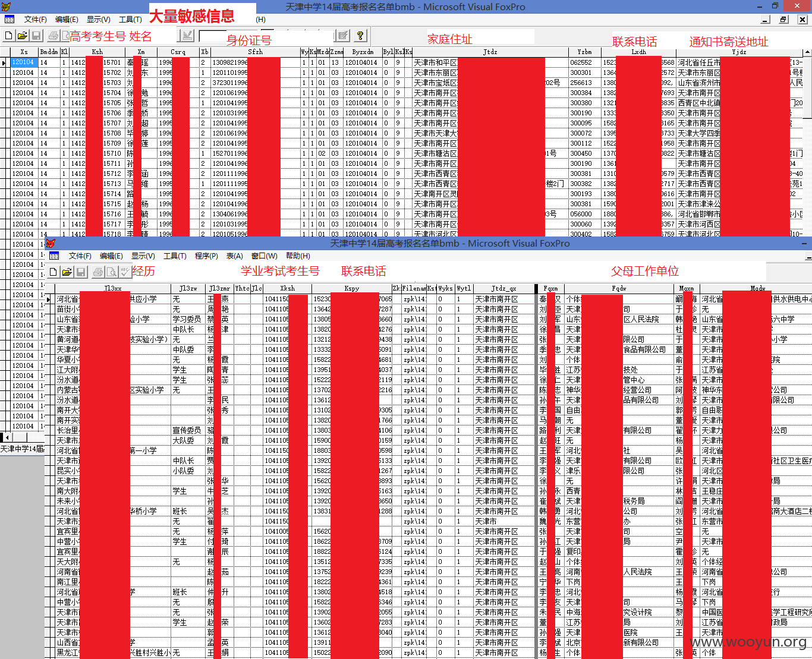This screenshot has width=812, height=659.
Task: Open 文件(F) menu in lower window
Action: pyautogui.click(x=80, y=256)
